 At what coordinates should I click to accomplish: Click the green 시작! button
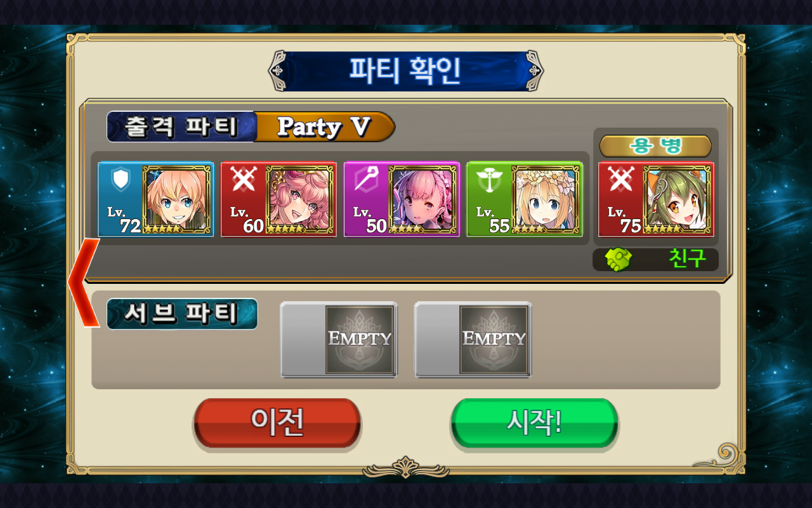pos(534,423)
